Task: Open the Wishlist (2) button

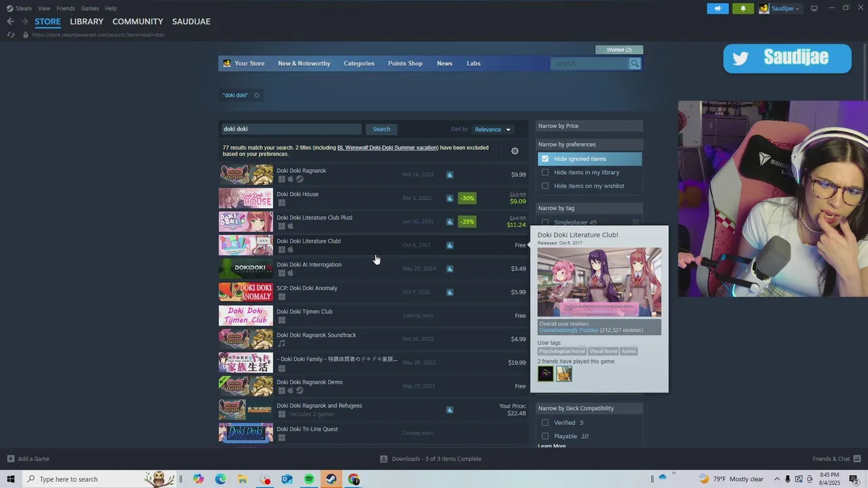Action: [619, 49]
